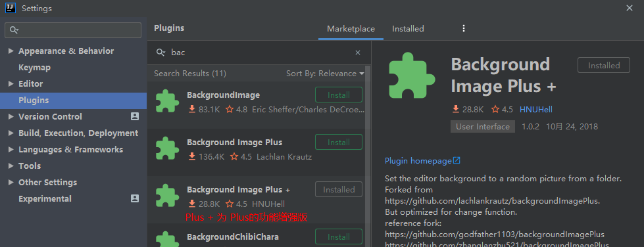Click details pane download icon beside 28.8K
Screen dimensions: 644x247
pyautogui.click(x=455, y=109)
